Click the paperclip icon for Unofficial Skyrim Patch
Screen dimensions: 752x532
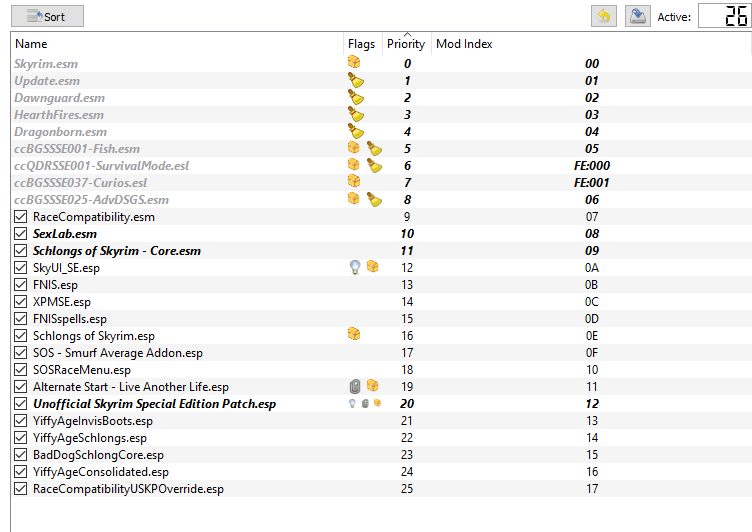[x=365, y=403]
